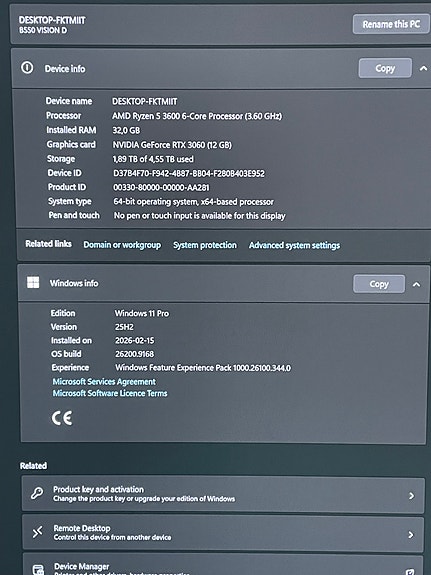Click the Remote Desktop arrows icon
This screenshot has width=431, height=575.
coord(37,532)
